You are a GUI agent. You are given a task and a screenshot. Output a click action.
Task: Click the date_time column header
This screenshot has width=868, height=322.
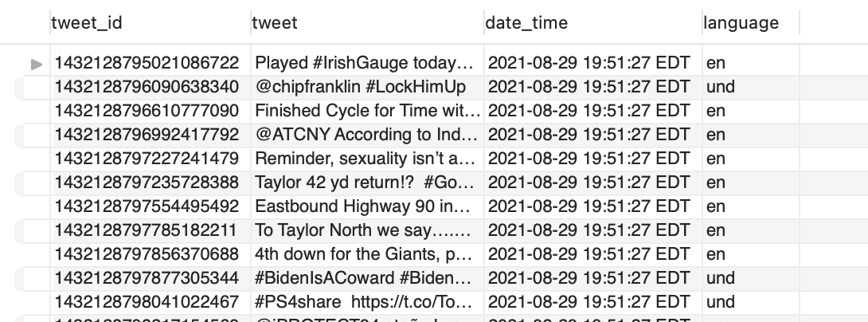(593, 23)
